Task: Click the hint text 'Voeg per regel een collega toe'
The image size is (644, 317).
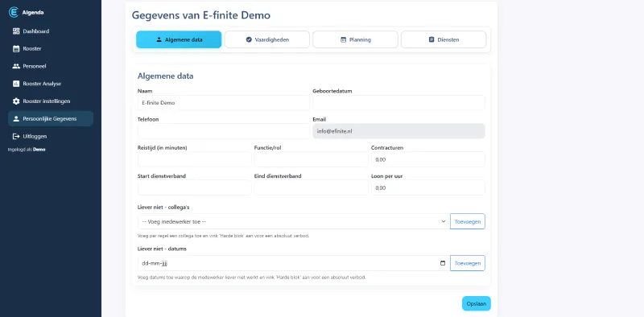Action: click(223, 236)
